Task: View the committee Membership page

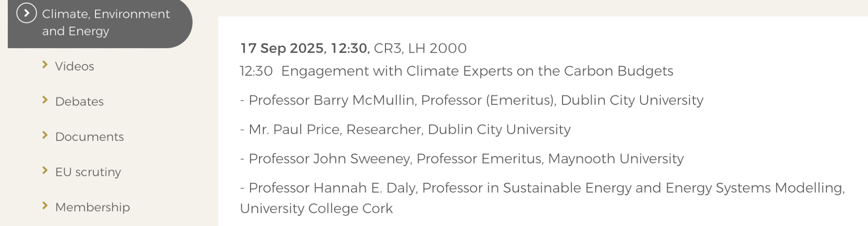Action: coord(92,207)
